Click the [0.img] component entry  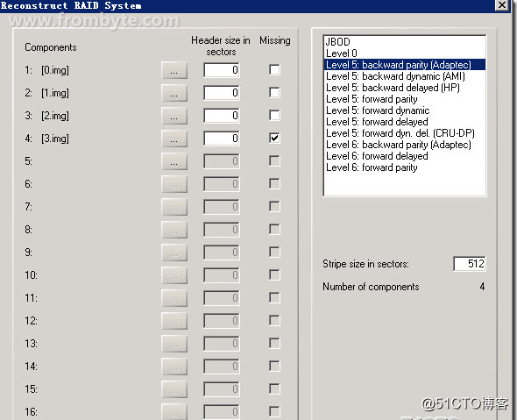coord(55,70)
